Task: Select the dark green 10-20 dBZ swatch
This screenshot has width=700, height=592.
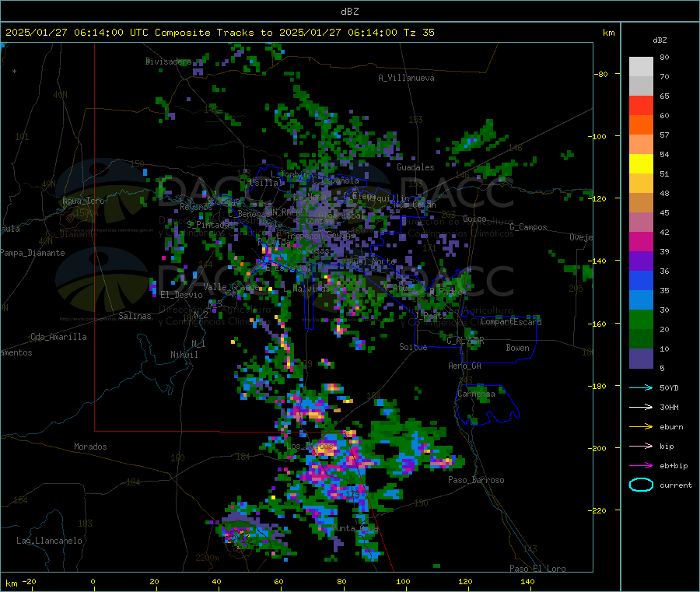Action: (641, 339)
